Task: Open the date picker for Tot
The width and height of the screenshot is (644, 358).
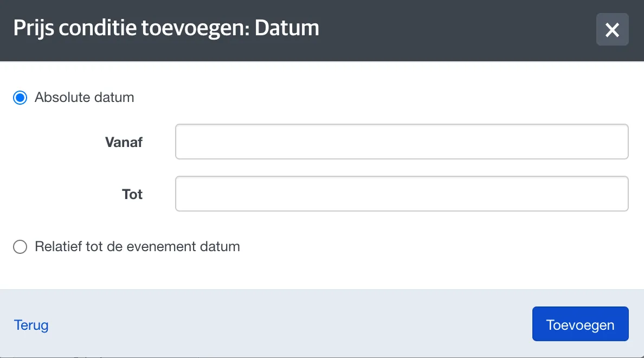Action: (x=402, y=194)
